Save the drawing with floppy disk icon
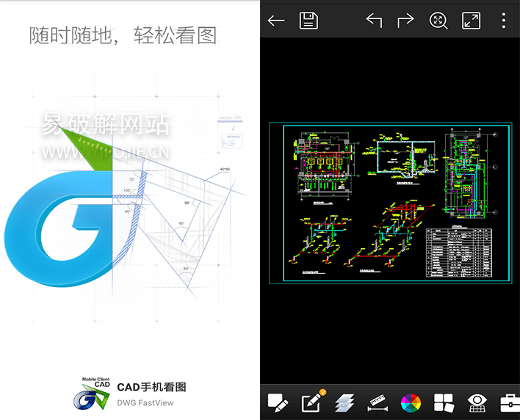520x420 pixels. [x=308, y=21]
